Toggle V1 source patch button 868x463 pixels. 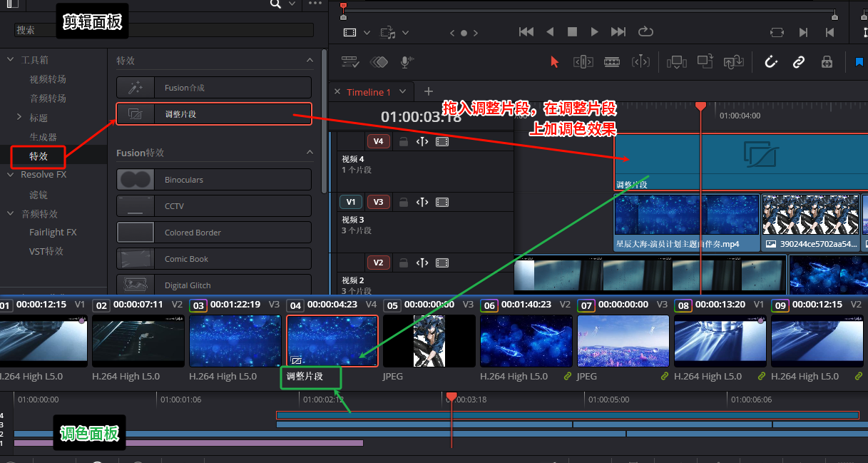click(350, 202)
